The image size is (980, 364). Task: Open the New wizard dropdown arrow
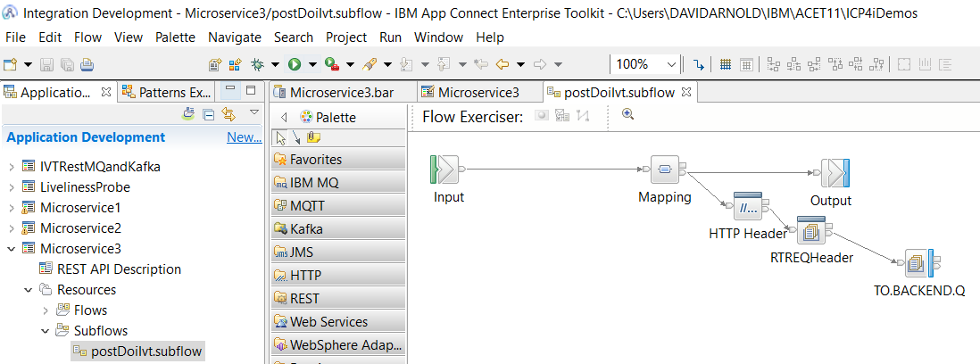[x=29, y=64]
